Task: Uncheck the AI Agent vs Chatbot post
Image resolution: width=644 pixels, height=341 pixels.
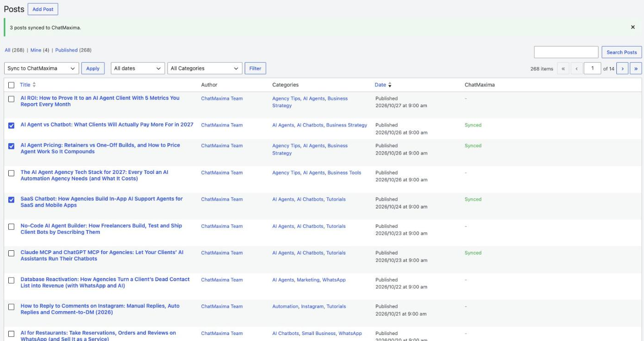Action: (11, 125)
